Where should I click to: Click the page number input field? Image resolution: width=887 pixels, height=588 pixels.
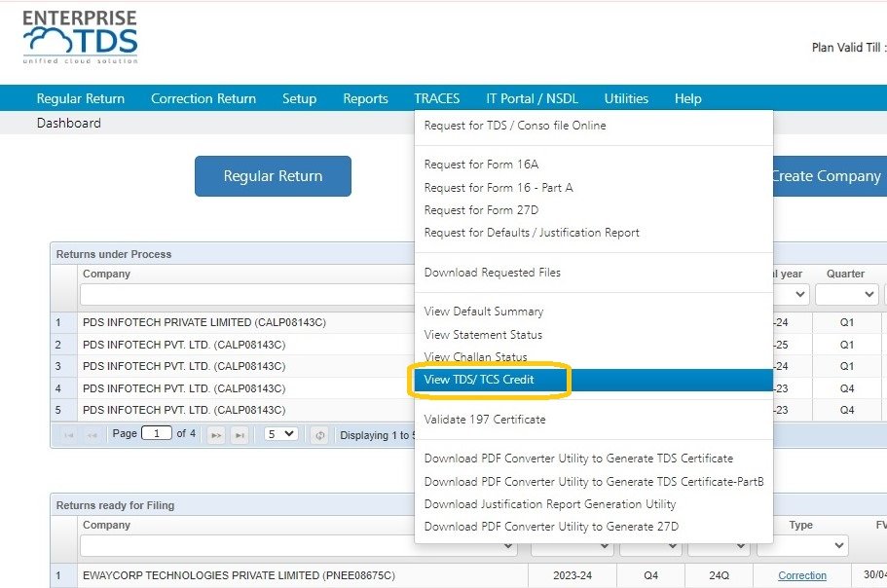tap(156, 433)
